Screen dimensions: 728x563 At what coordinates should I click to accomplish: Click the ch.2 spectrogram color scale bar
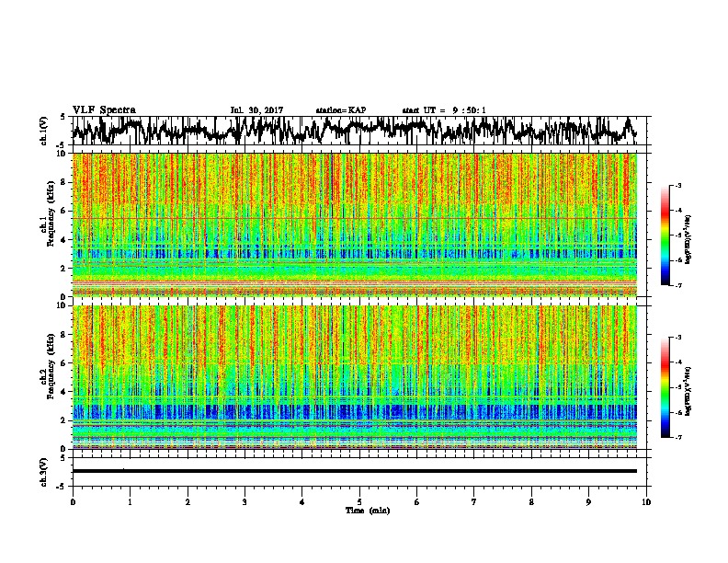[665, 387]
